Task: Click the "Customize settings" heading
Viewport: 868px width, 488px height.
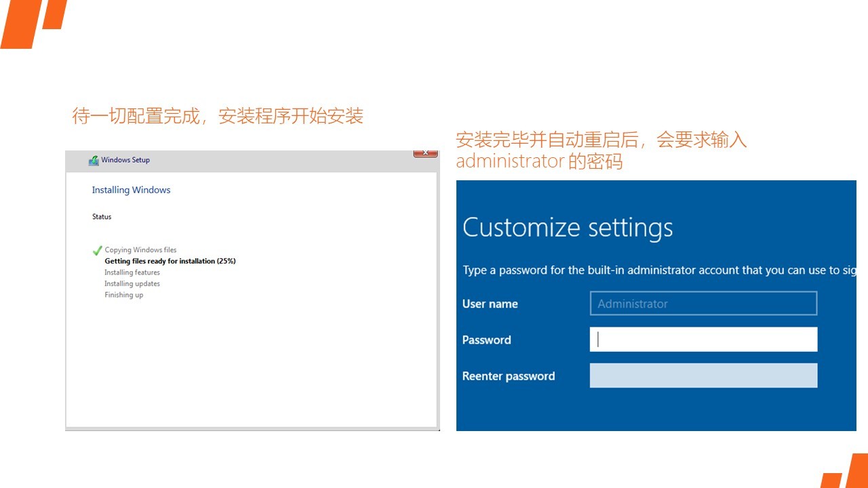Action: click(568, 228)
